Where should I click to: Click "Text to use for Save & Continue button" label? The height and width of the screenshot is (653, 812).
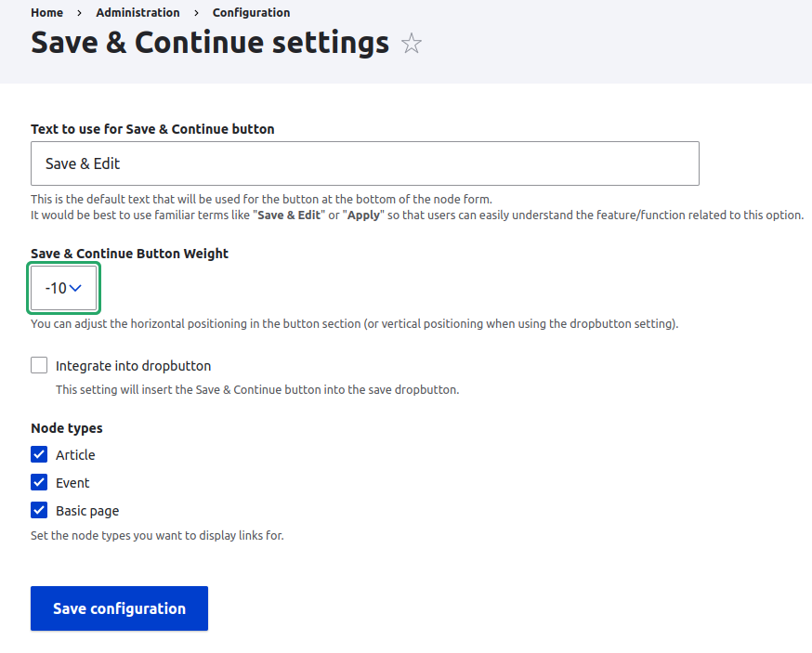[x=152, y=129]
